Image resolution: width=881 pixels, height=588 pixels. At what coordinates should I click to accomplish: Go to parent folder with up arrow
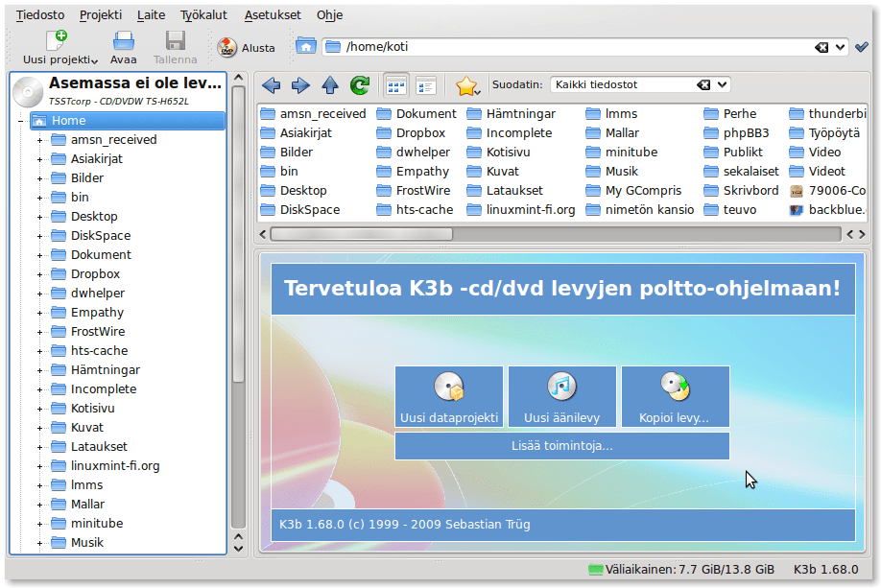(330, 85)
